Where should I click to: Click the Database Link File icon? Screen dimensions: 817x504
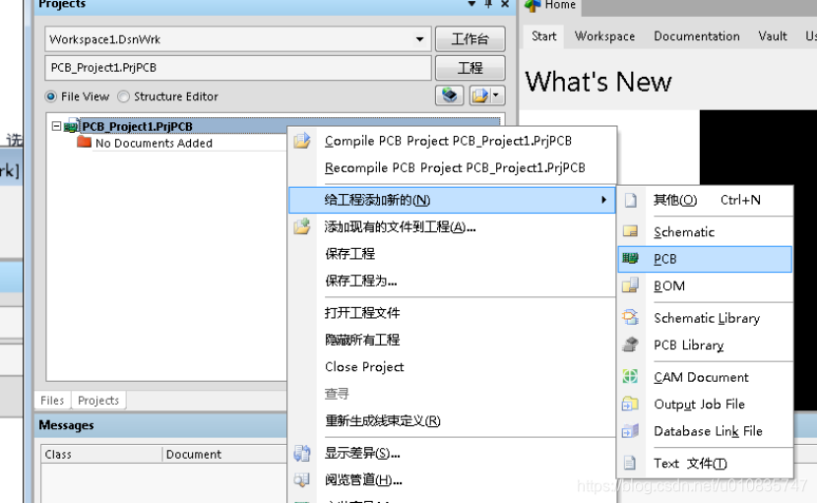click(x=631, y=431)
